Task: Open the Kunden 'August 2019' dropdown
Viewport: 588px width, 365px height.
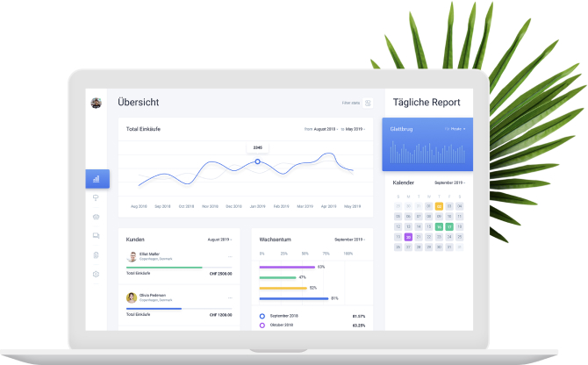Action: (219, 239)
